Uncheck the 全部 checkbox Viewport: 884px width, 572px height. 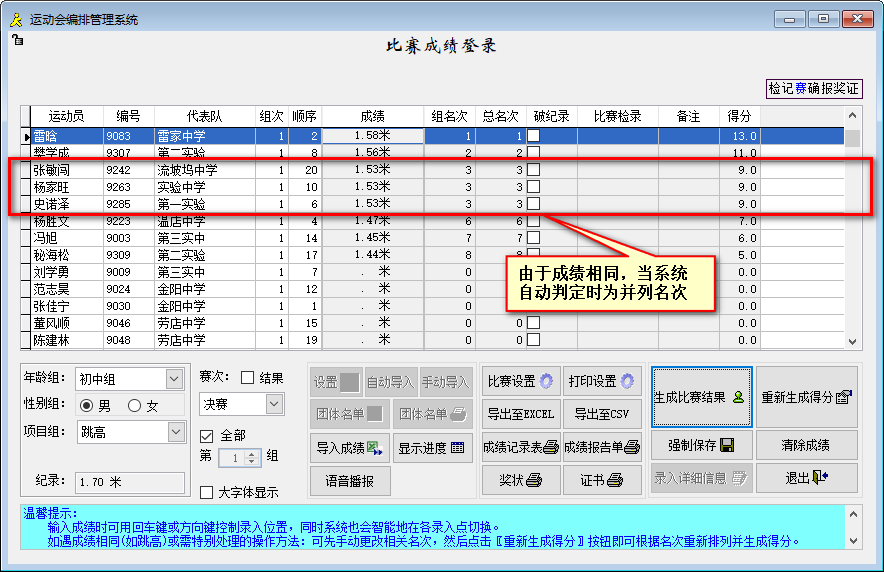click(206, 436)
